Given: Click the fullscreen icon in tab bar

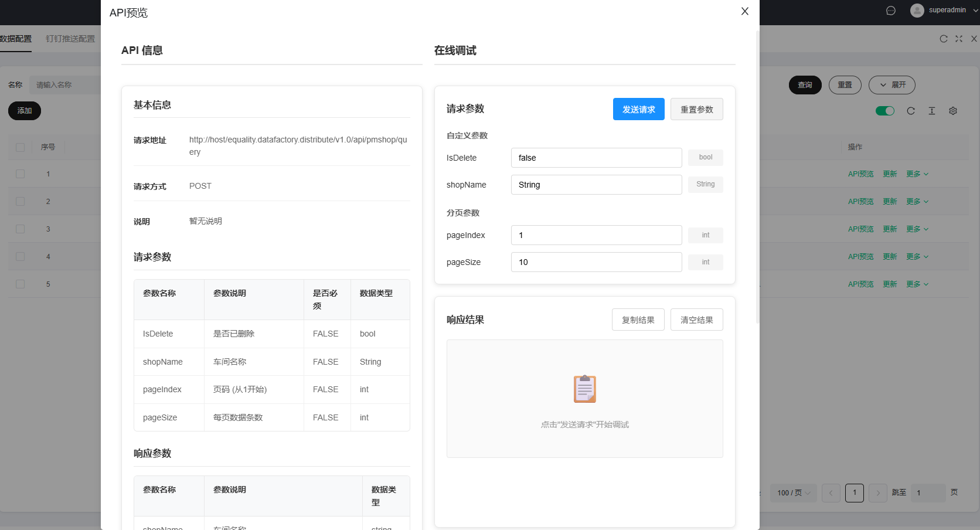Looking at the screenshot, I should (959, 39).
